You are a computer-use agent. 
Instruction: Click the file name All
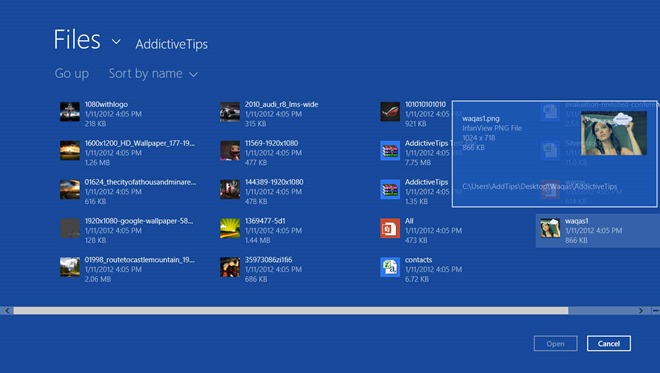coord(409,221)
